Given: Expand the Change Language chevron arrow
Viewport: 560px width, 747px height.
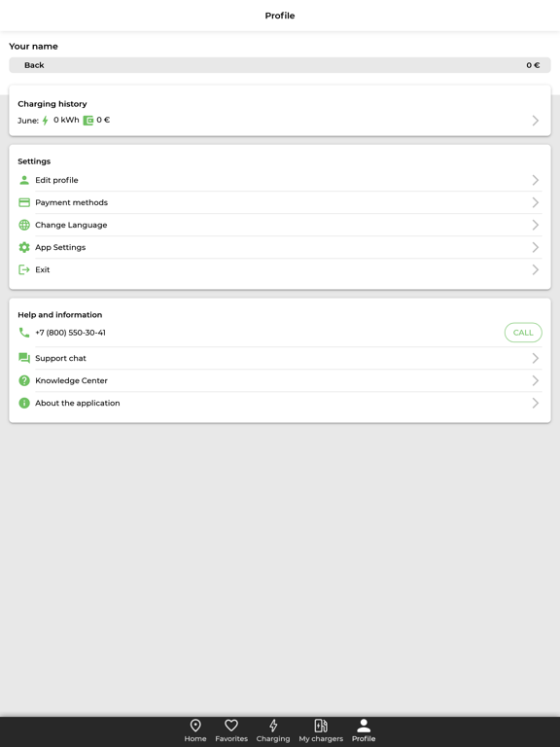Looking at the screenshot, I should point(536,225).
